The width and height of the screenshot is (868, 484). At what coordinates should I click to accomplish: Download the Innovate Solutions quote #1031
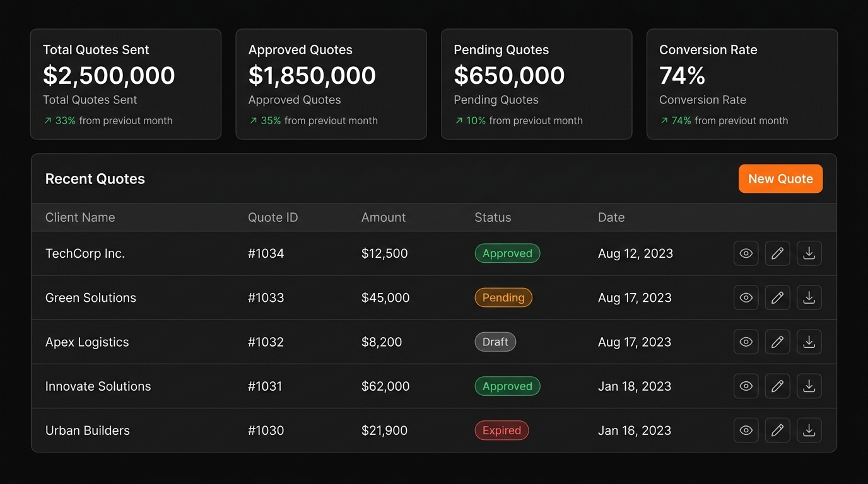click(x=809, y=386)
